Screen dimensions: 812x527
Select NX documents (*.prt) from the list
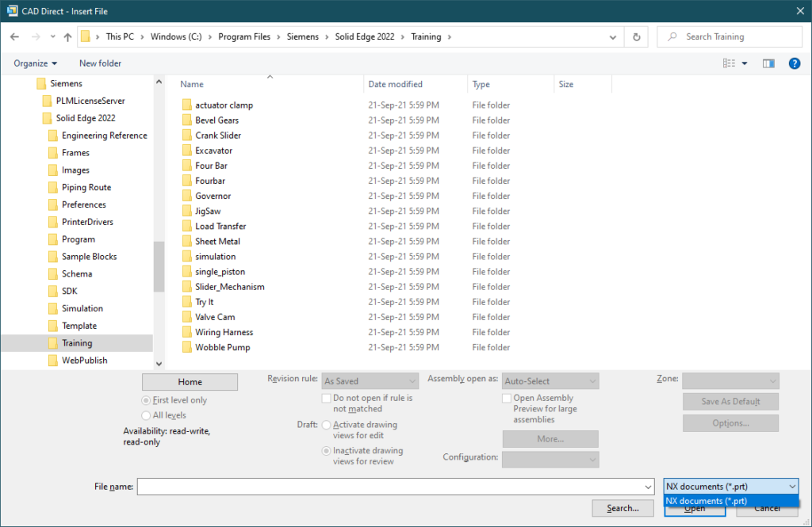pos(731,501)
